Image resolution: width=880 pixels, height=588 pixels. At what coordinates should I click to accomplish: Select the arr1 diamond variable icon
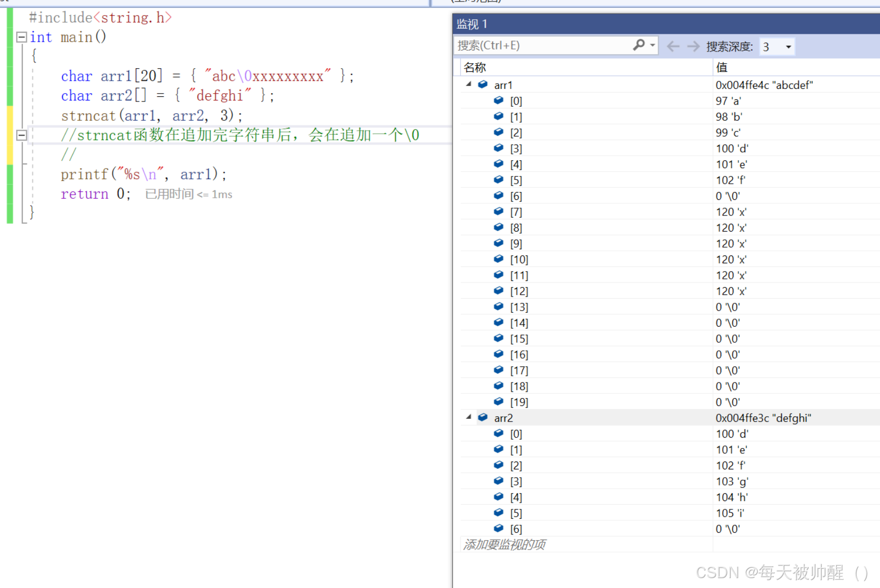pos(482,84)
